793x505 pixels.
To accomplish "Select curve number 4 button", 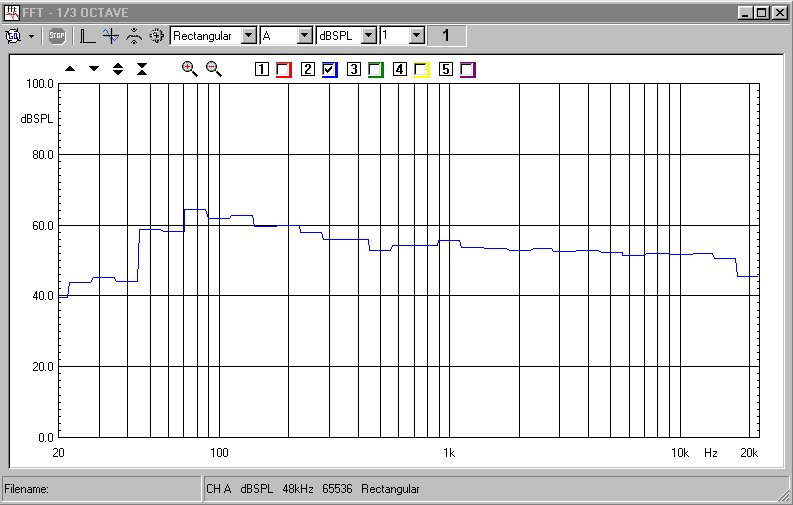I will pos(400,69).
